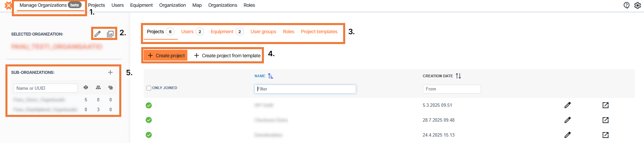Edit the selected organization with pencil icon
Screen dimensions: 644x143
[x=98, y=34]
